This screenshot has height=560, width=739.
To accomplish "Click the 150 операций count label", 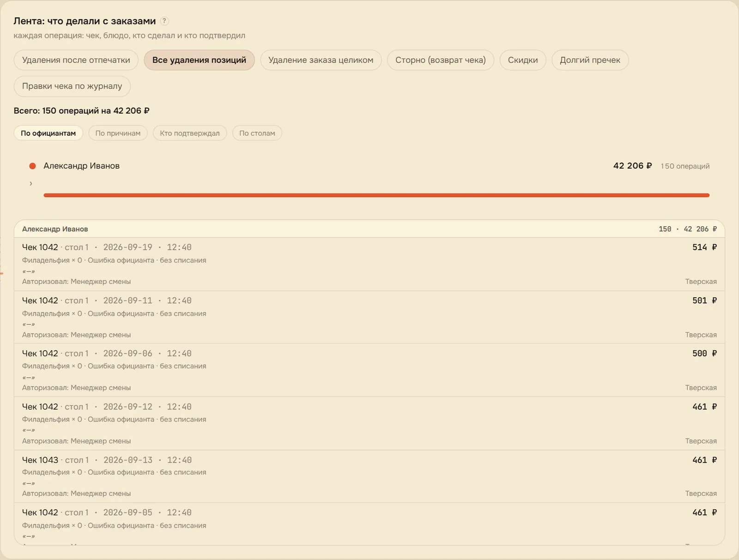I will 685,166.
